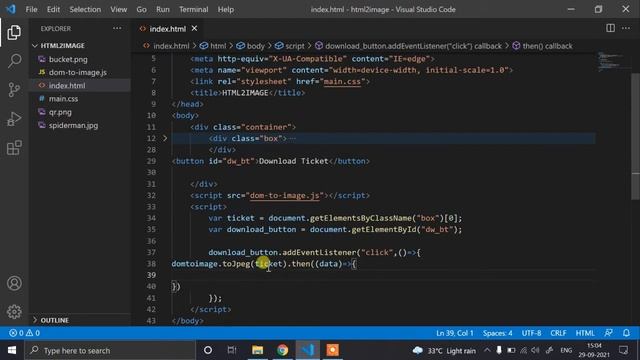This screenshot has height=360, width=640.
Task: Open the Selection menu
Action: tap(85, 9)
